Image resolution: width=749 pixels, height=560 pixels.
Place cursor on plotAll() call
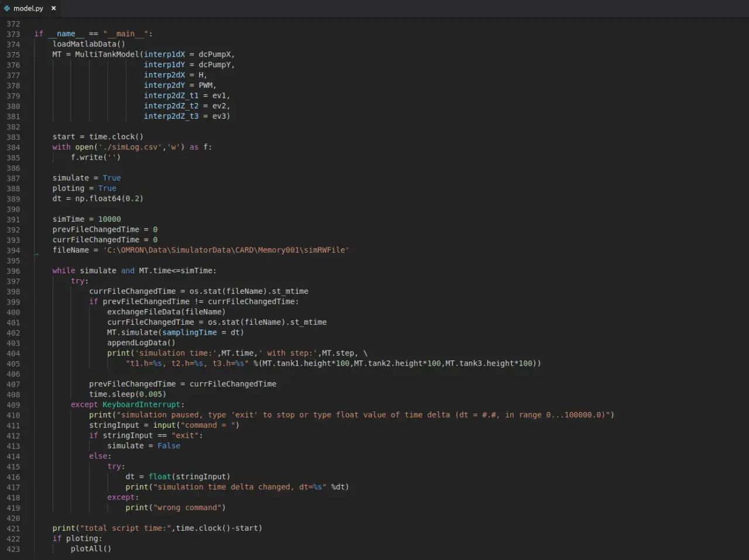[91, 548]
